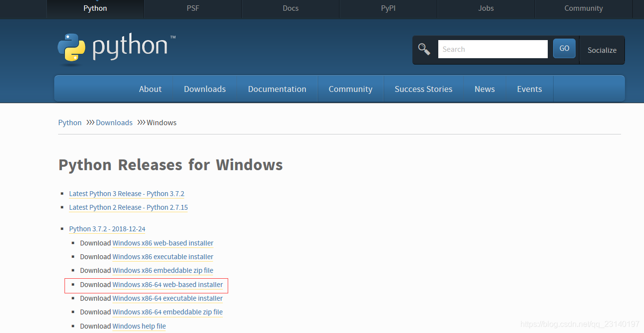Open the Documentation navigation menu
Image resolution: width=644 pixels, height=333 pixels.
pyautogui.click(x=277, y=89)
